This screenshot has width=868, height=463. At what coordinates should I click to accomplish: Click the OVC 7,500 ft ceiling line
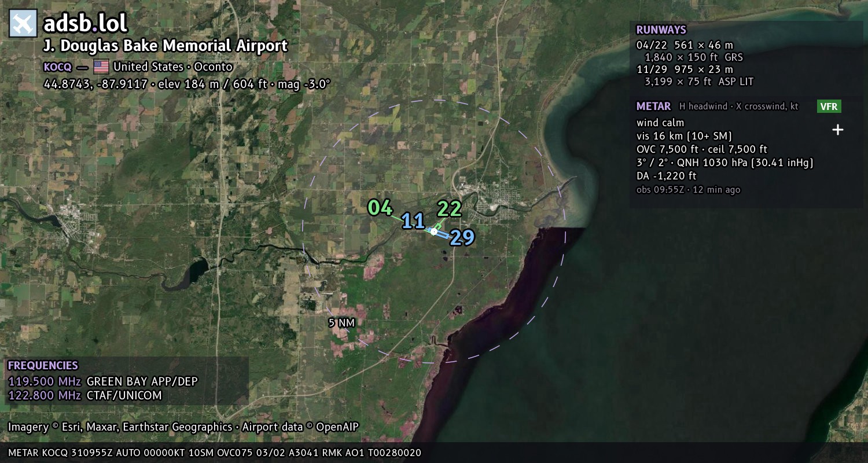[702, 149]
